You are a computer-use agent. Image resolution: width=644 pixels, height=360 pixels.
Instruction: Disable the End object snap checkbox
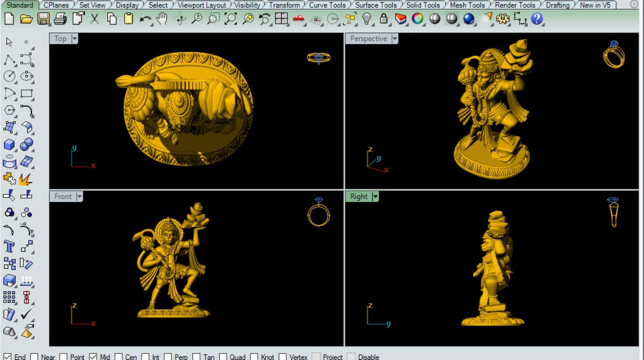7,357
